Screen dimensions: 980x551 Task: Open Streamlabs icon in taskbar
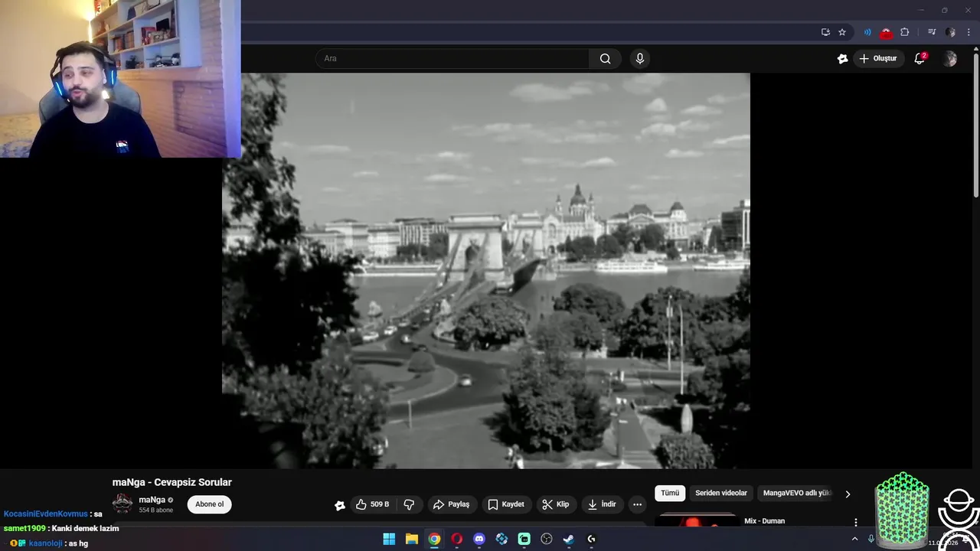[x=524, y=539]
